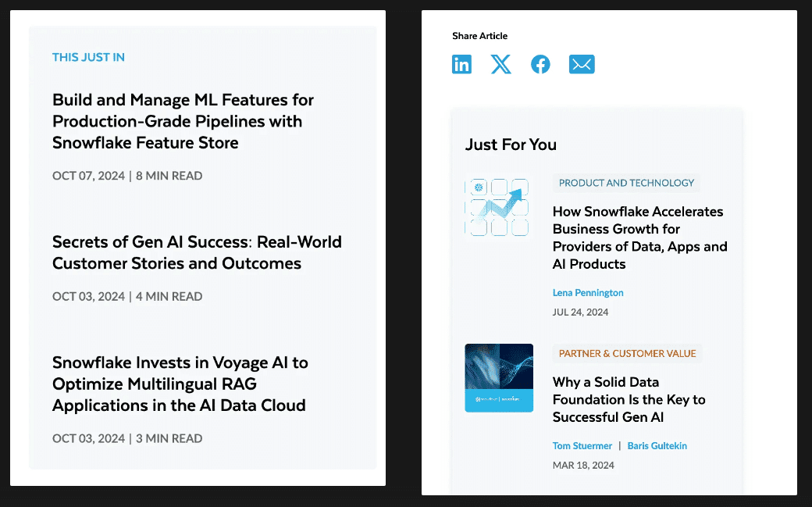Click the 'Share Article' label

point(479,36)
